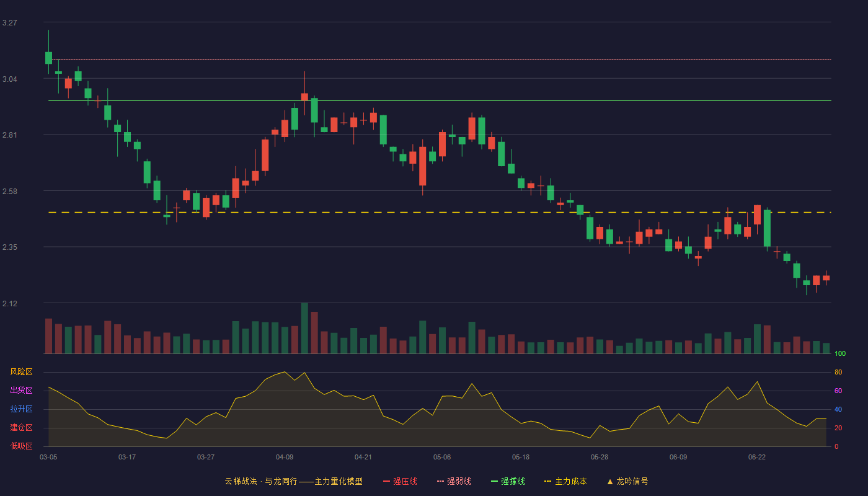This screenshot has width=868, height=496.
Task: Toggle the 强撑线 legend item
Action: [x=508, y=481]
